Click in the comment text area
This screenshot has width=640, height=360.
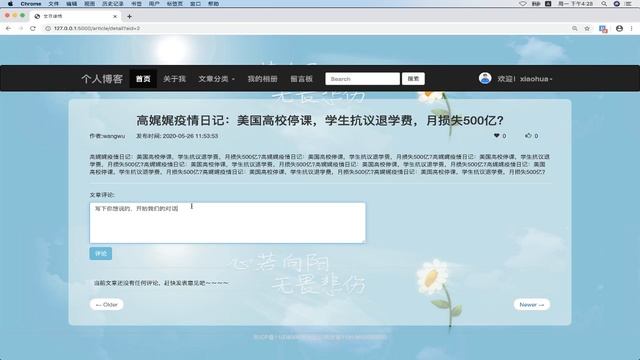(228, 223)
